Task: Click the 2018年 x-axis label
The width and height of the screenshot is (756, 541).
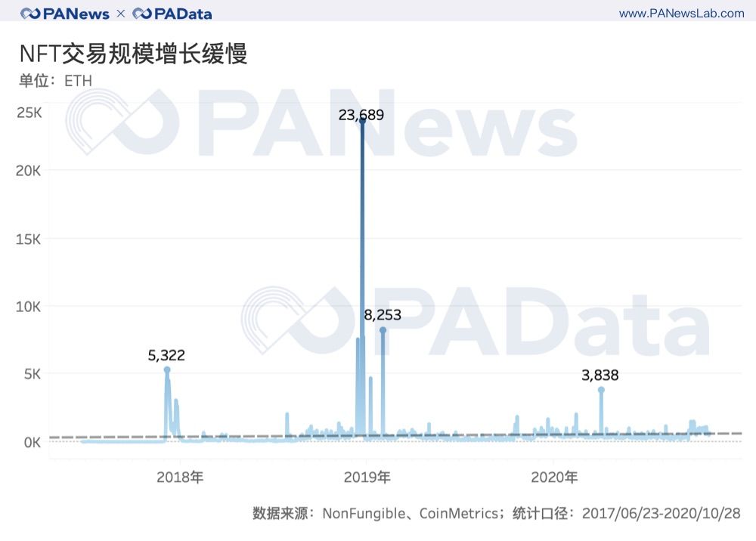Action: [x=180, y=478]
